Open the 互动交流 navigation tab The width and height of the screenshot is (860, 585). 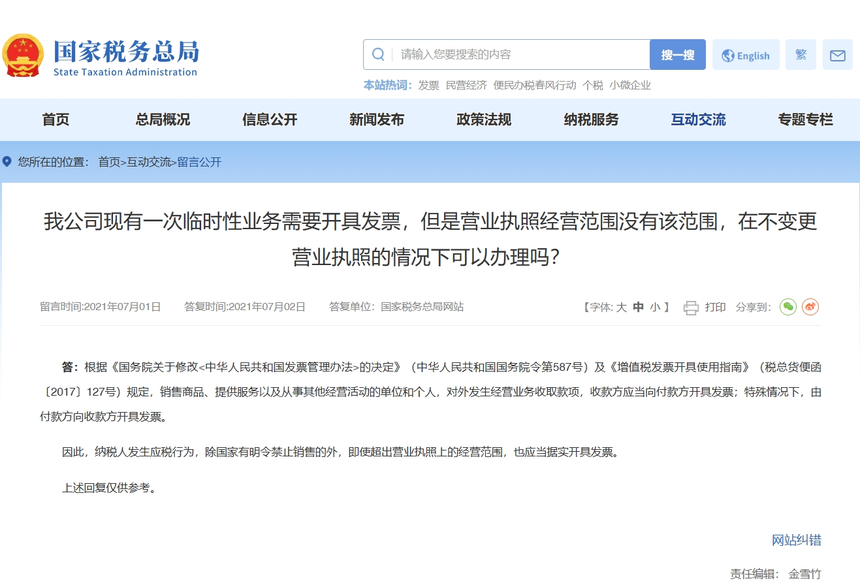point(698,120)
